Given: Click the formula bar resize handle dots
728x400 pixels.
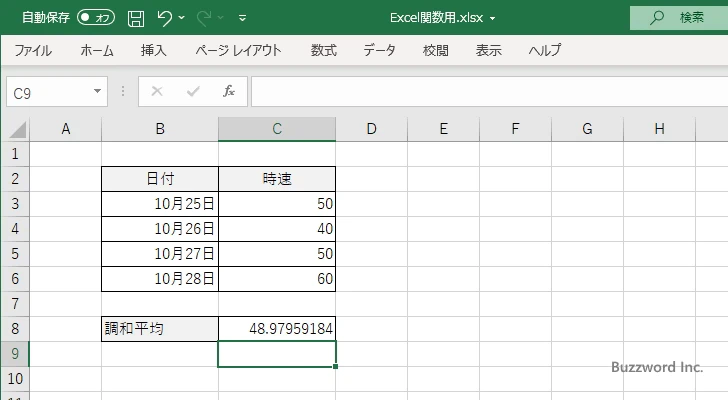Looking at the screenshot, I should pyautogui.click(x=123, y=91).
